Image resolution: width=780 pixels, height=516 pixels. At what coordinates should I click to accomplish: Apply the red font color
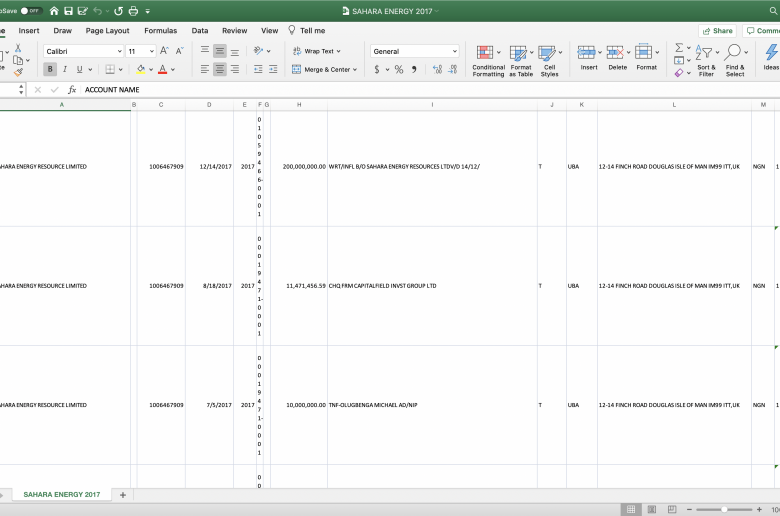coord(162,69)
